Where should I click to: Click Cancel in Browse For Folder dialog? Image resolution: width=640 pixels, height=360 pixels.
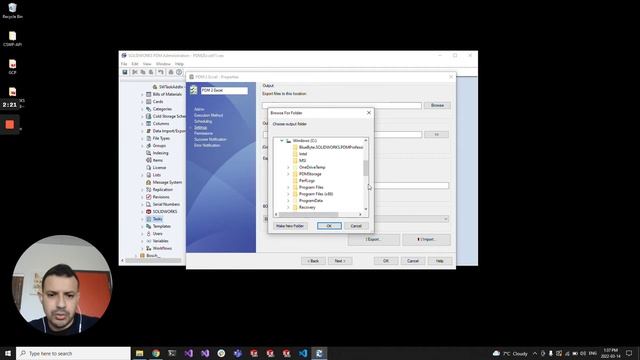coord(356,226)
